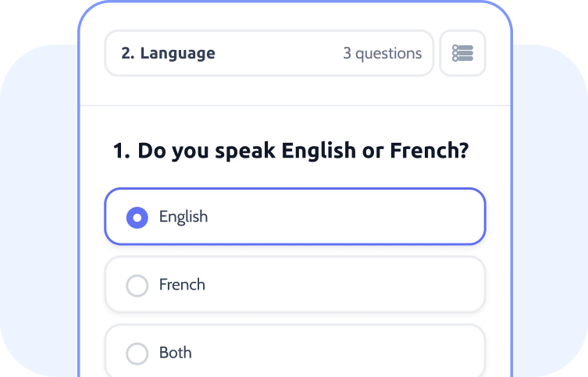The height and width of the screenshot is (377, 588).
Task: Select the English radio button circle
Action: tap(137, 217)
